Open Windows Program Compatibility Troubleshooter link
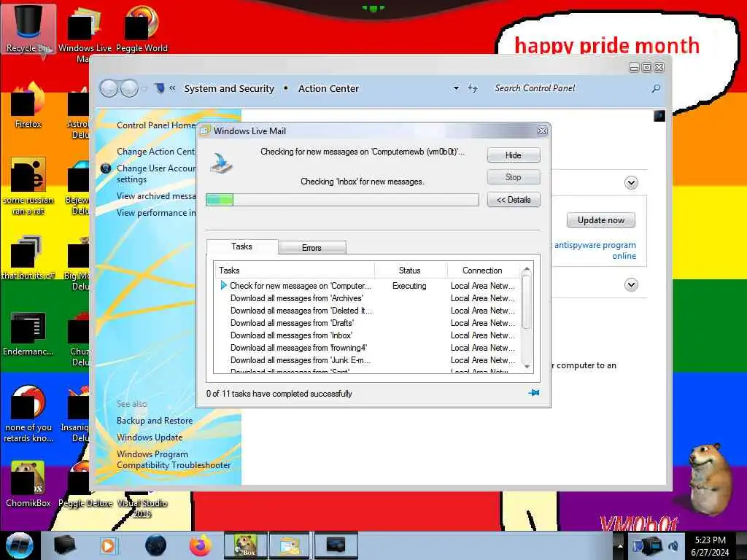The width and height of the screenshot is (747, 560). pos(174,459)
